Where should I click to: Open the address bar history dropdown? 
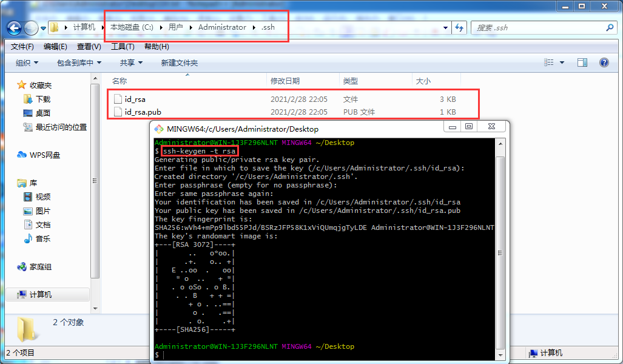pyautogui.click(x=445, y=28)
